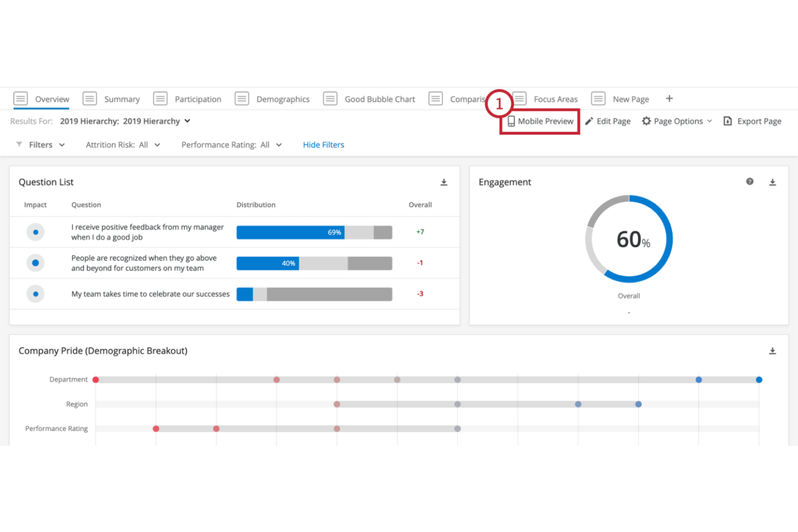798x532 pixels.
Task: Click the rightmost blue Region dot
Action: [x=638, y=404]
